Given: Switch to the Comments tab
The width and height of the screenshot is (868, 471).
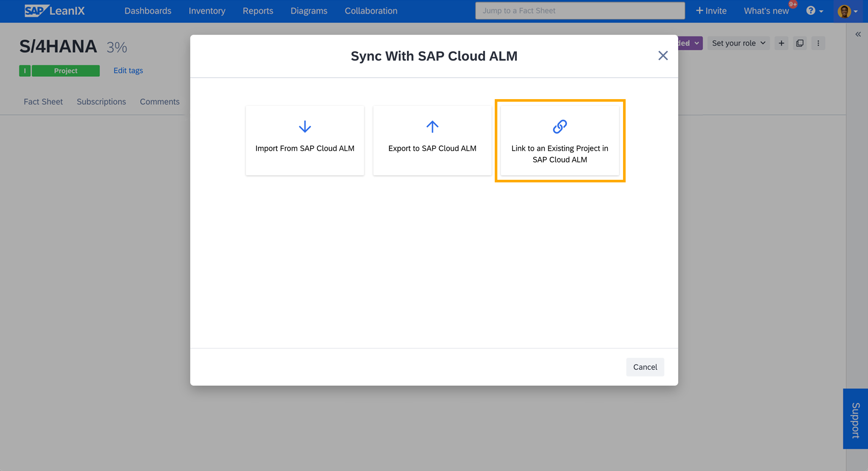Looking at the screenshot, I should 159,101.
